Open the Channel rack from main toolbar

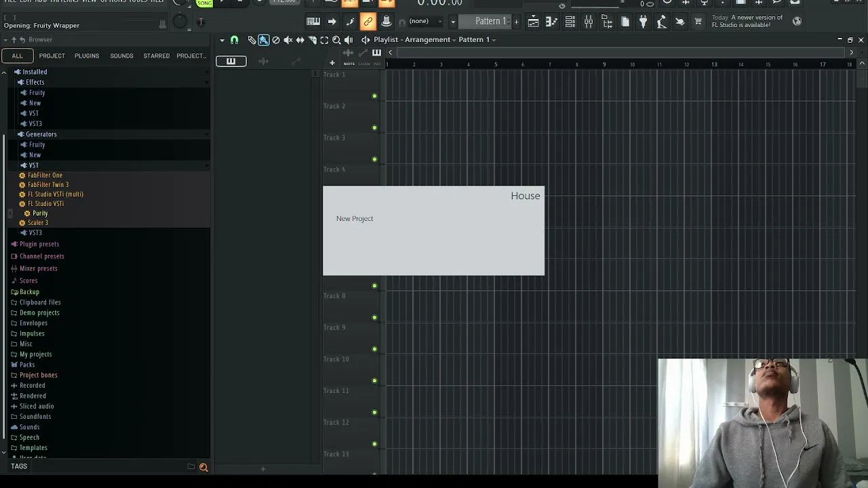(570, 22)
